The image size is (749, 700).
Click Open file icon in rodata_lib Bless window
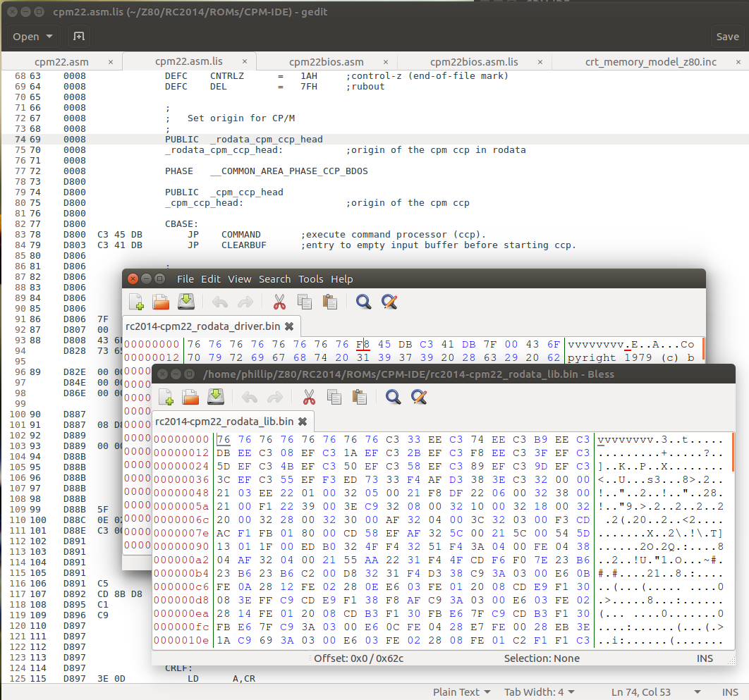point(190,398)
